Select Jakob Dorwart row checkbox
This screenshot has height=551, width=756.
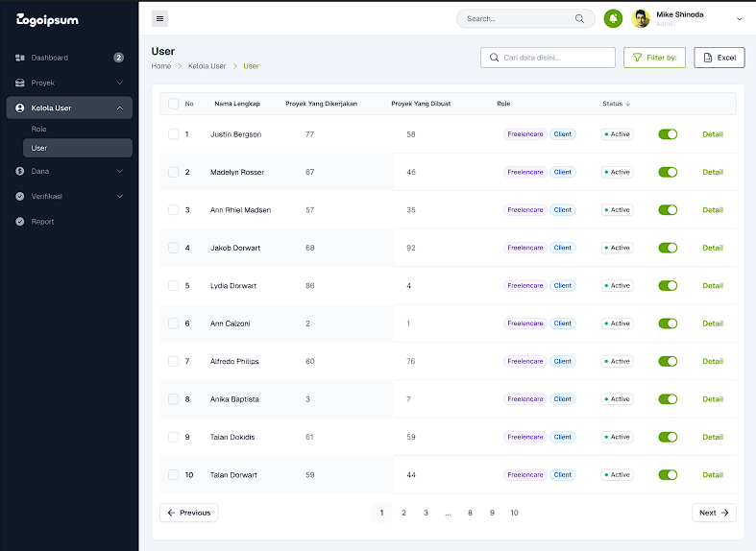(x=173, y=248)
